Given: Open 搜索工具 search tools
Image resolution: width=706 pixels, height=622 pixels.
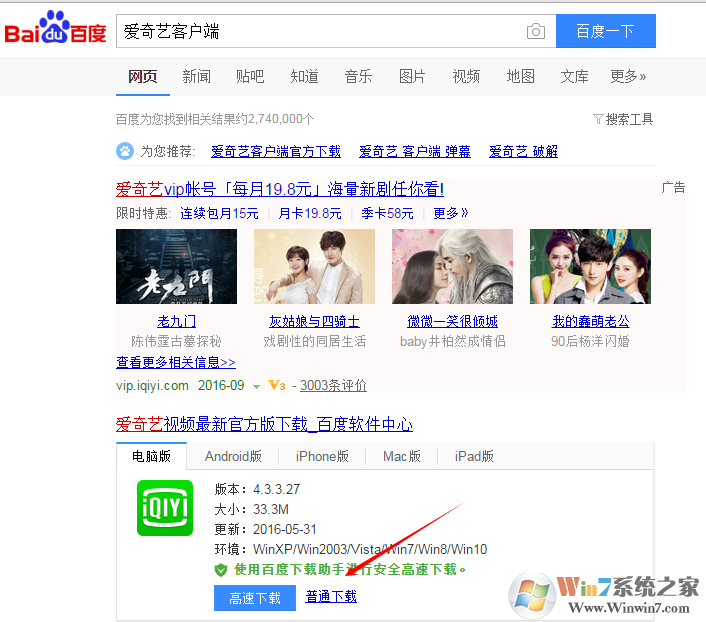Looking at the screenshot, I should (x=629, y=119).
